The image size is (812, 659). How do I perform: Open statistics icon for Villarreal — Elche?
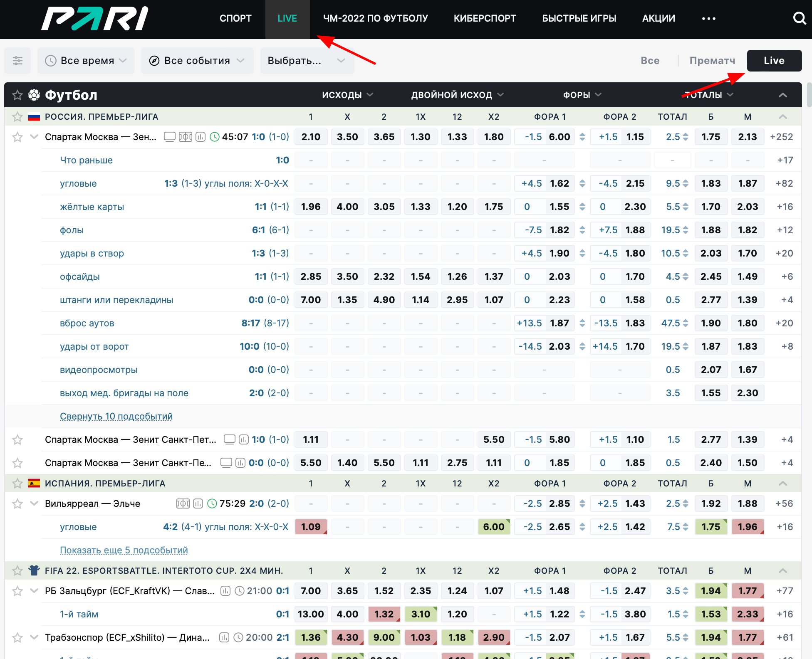pyautogui.click(x=198, y=504)
